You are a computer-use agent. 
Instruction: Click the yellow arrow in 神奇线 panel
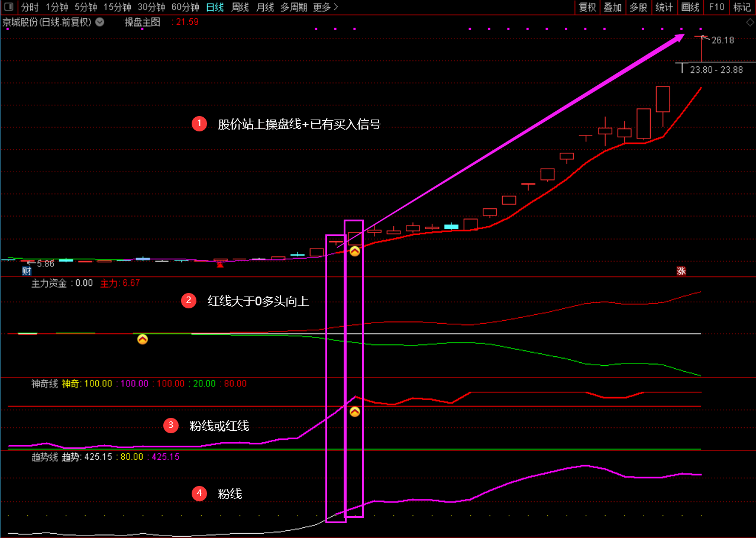(x=354, y=412)
